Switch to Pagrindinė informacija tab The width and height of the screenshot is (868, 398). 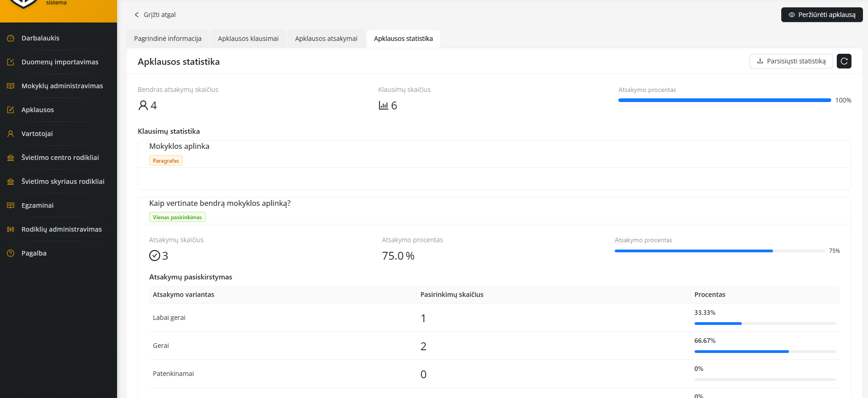(x=168, y=39)
